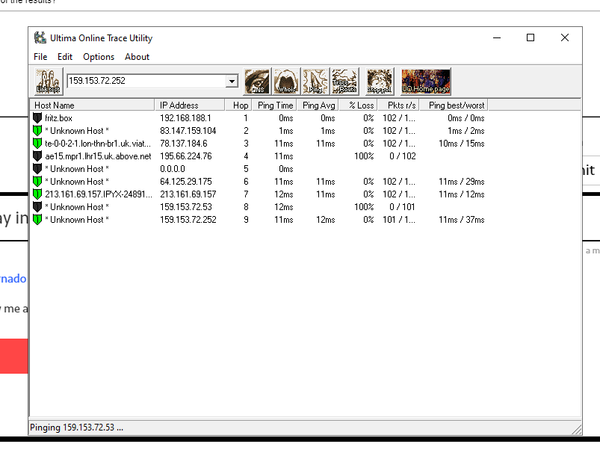Click IP address 159.153.72.53 in the table
The height and width of the screenshot is (462, 600).
tap(186, 207)
